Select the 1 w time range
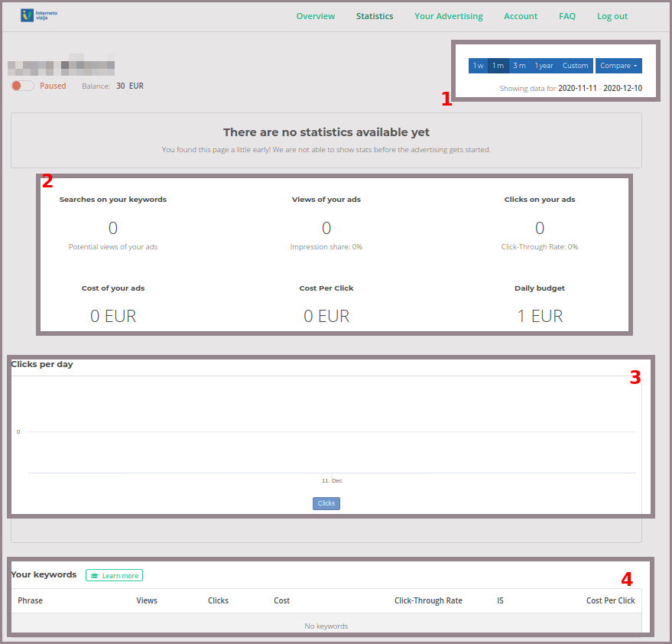Viewport: 672px width, 644px height. point(478,66)
